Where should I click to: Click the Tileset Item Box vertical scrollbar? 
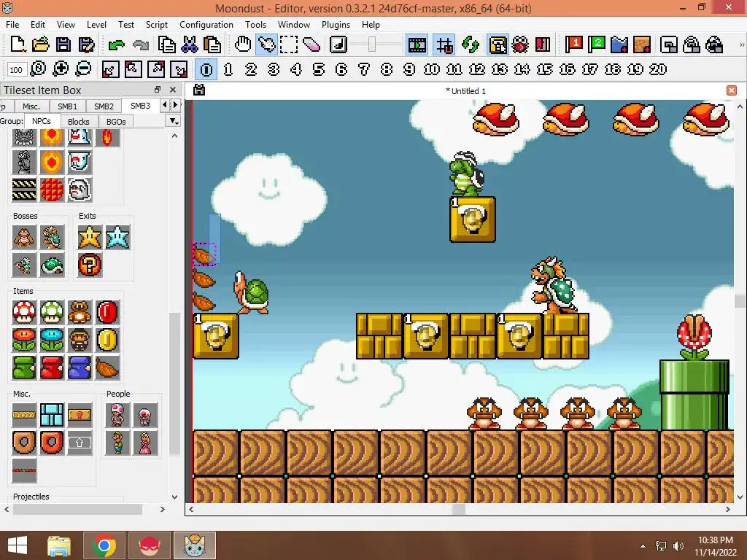click(x=174, y=384)
